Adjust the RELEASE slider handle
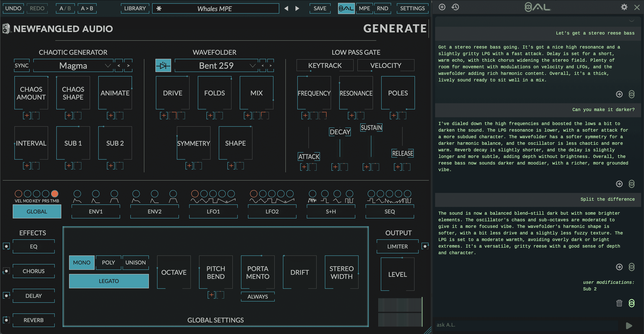 pyautogui.click(x=403, y=153)
